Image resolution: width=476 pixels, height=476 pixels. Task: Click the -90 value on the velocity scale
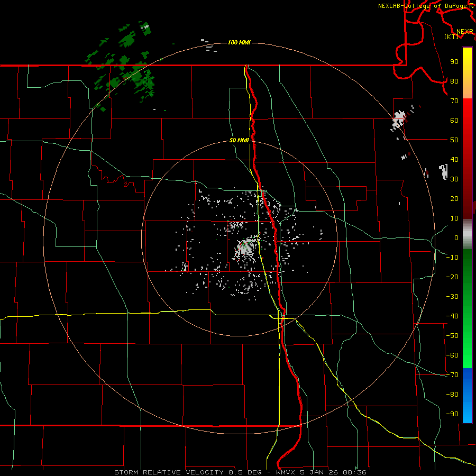pyautogui.click(x=452, y=414)
